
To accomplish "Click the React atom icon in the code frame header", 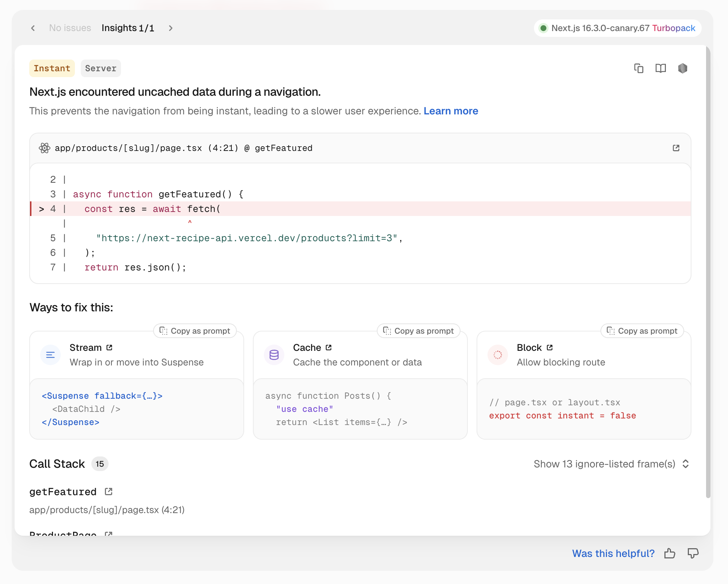I will click(45, 148).
